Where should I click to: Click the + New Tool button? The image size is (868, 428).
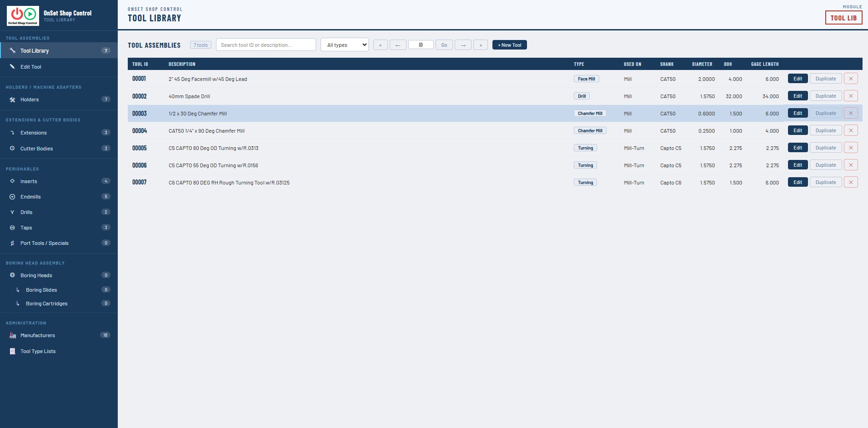pos(509,45)
